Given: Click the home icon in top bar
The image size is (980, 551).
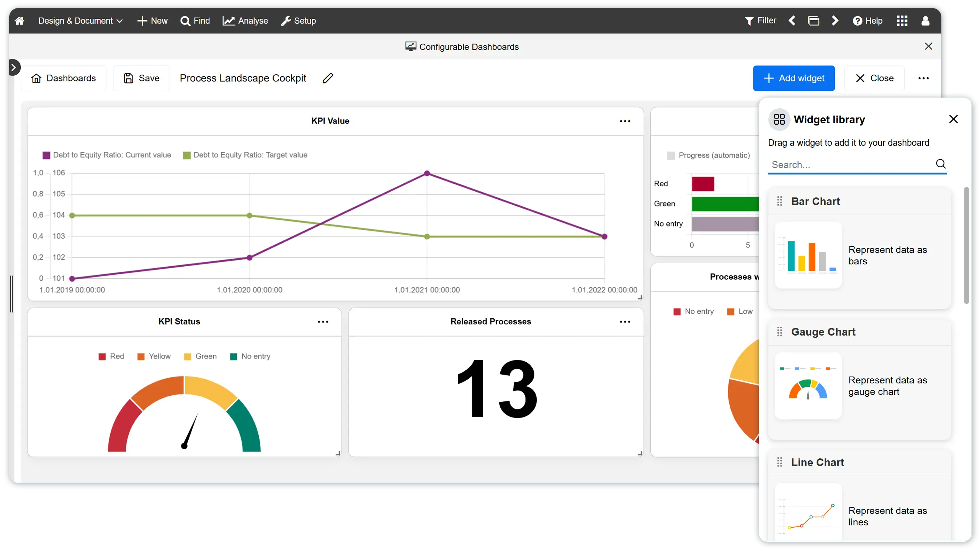Looking at the screenshot, I should [x=20, y=21].
